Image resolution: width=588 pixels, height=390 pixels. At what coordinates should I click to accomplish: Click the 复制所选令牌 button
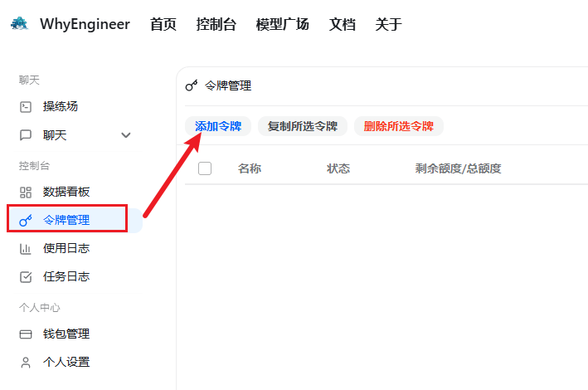(303, 126)
